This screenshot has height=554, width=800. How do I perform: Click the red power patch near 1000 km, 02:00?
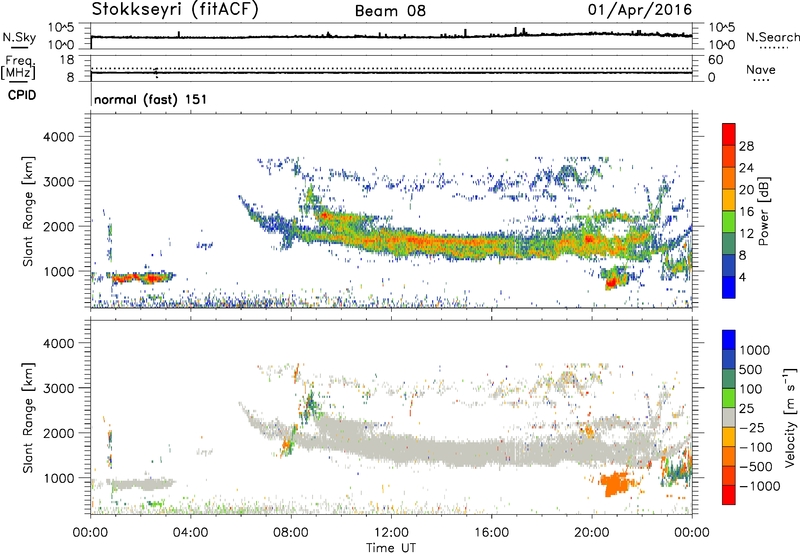pyautogui.click(x=142, y=278)
